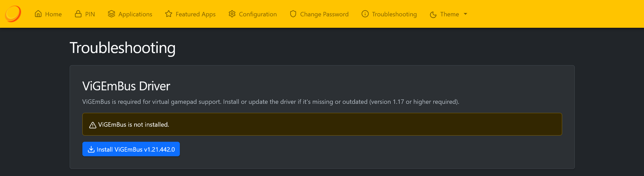Install ViGEmBus v1.21.442.0 button text
Image resolution: width=644 pixels, height=176 pixels.
coord(136,150)
